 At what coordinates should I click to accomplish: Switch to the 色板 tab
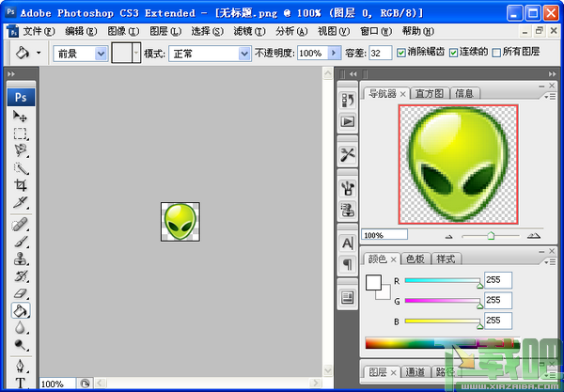[x=415, y=259]
